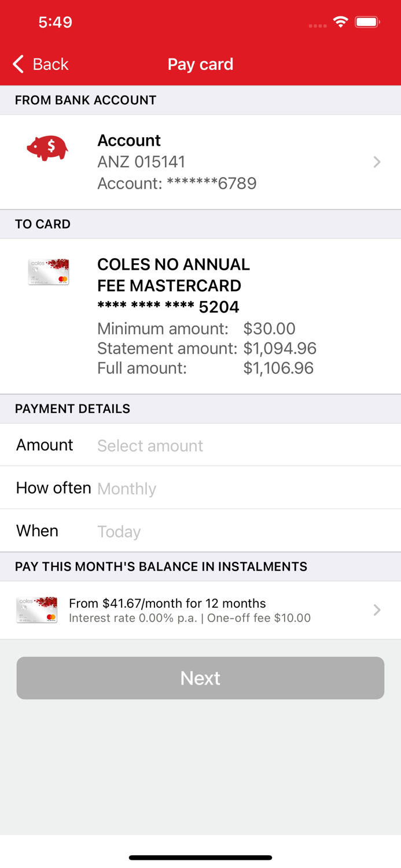Tap the Pay card title
401x868 pixels.
200,64
